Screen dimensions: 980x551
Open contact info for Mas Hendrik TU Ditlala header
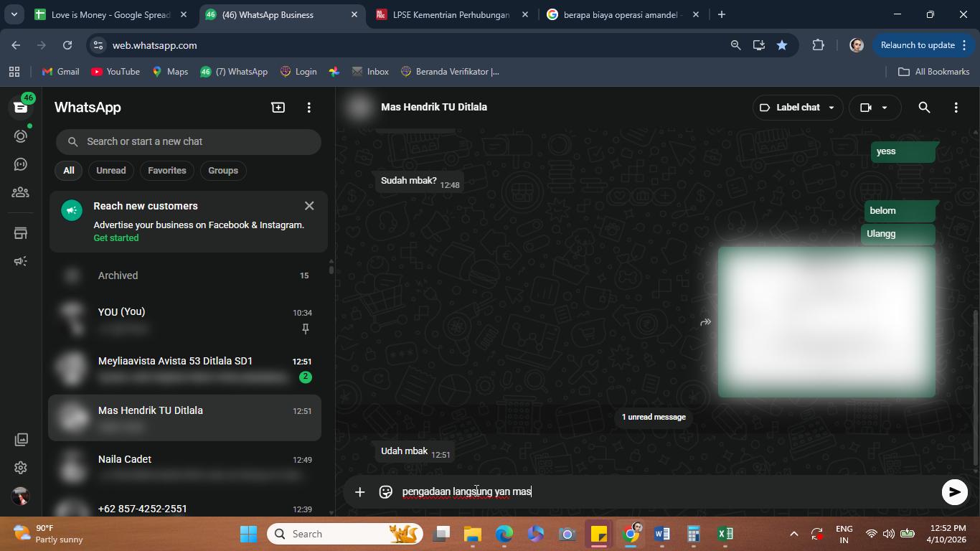(x=434, y=107)
